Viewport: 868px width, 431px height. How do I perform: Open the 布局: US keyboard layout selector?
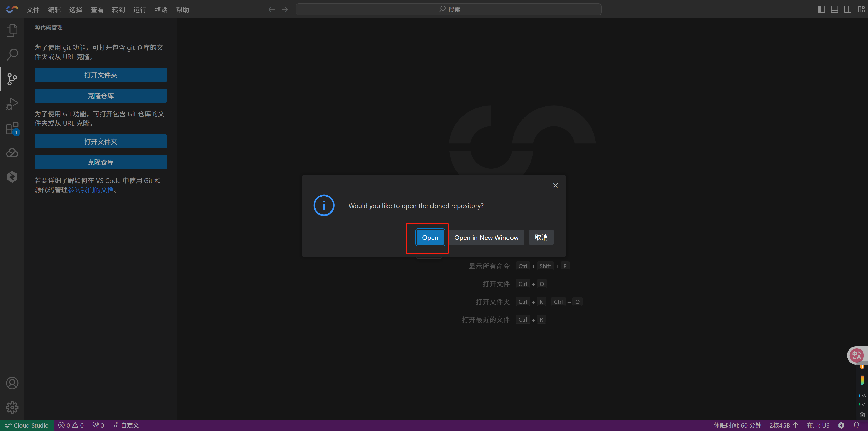pyautogui.click(x=818, y=425)
